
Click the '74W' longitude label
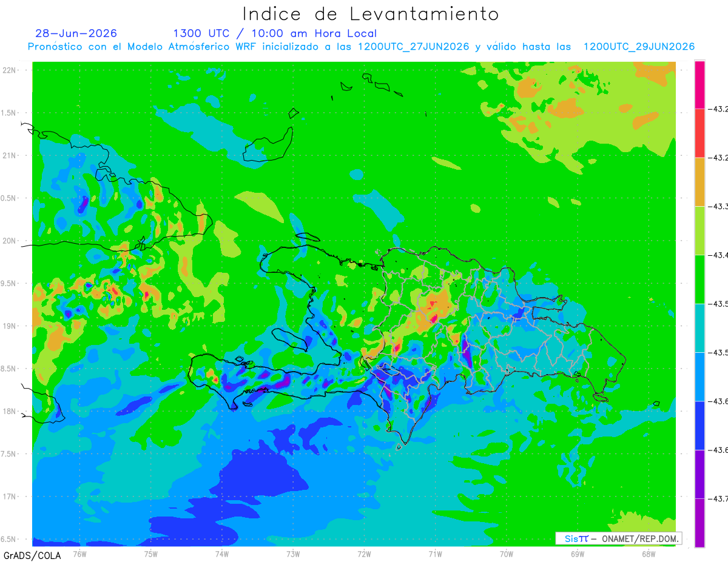click(x=221, y=554)
